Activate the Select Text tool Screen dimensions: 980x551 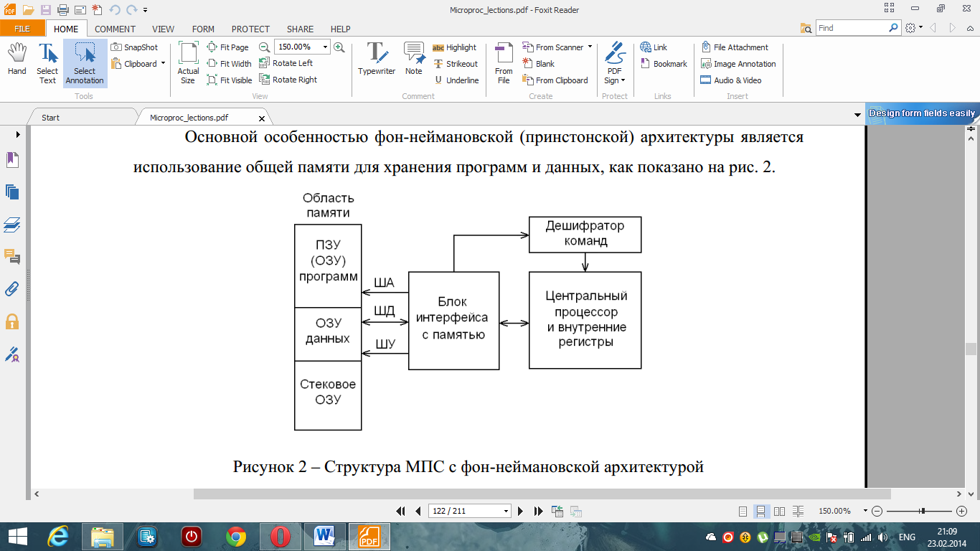(x=47, y=63)
